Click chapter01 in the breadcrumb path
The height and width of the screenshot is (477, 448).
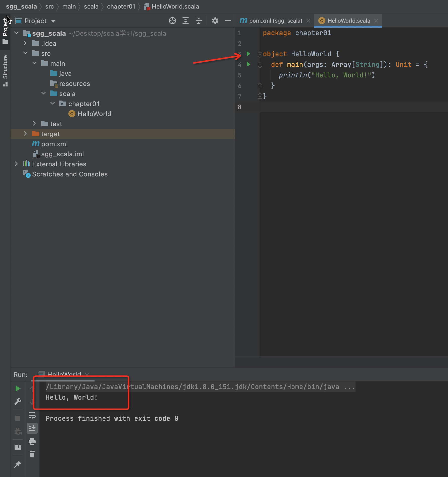click(121, 7)
